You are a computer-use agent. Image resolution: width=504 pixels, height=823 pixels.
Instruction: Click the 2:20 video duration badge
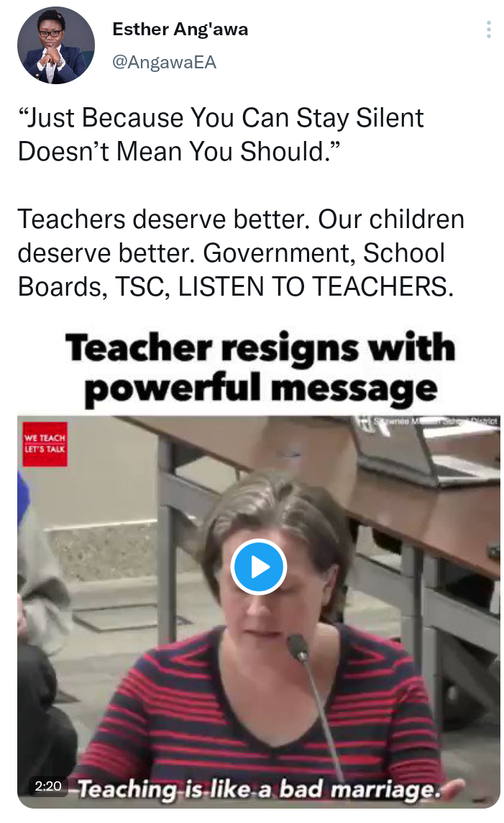48,786
